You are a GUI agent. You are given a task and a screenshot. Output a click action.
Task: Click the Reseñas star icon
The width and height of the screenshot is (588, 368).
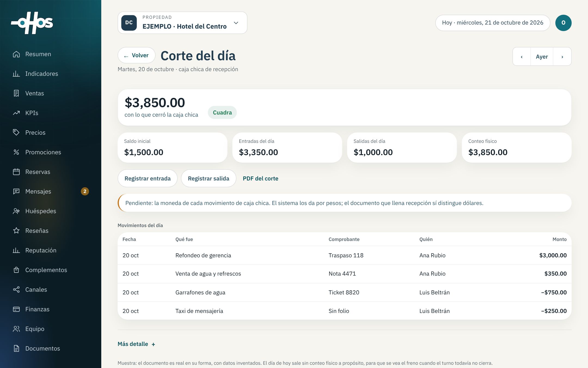click(x=16, y=231)
